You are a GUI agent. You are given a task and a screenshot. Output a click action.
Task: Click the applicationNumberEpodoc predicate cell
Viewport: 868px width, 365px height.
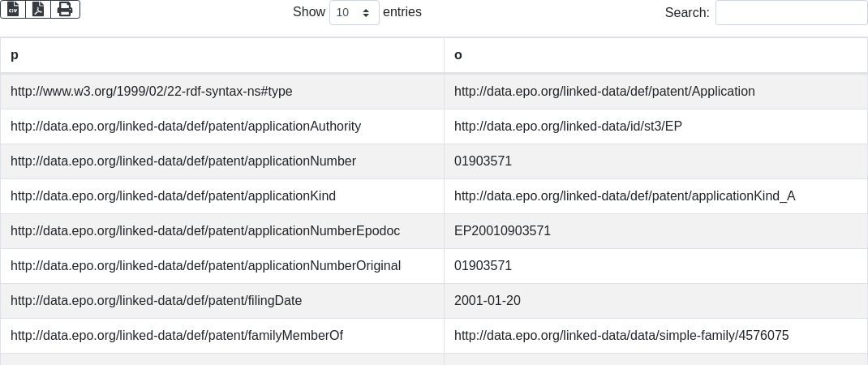tap(205, 231)
